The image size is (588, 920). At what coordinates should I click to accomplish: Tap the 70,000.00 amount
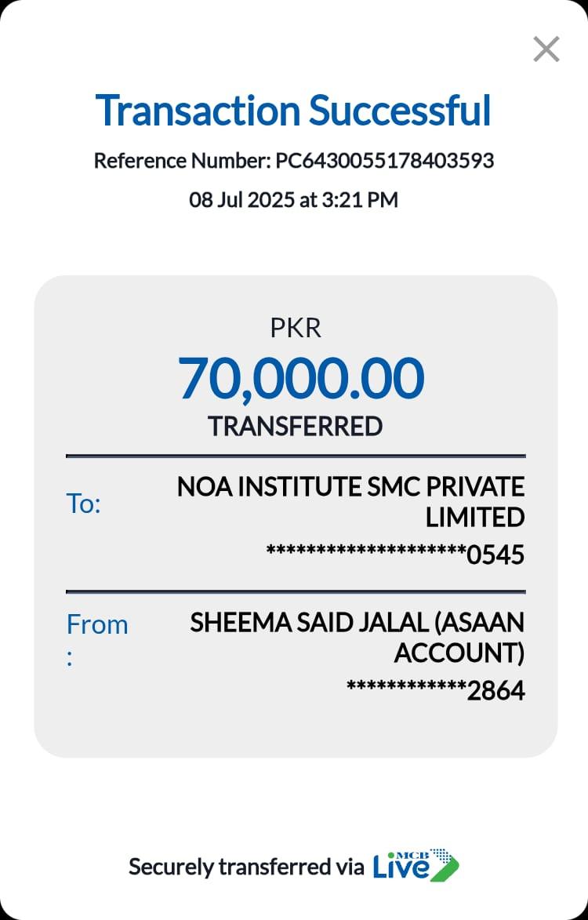[301, 378]
